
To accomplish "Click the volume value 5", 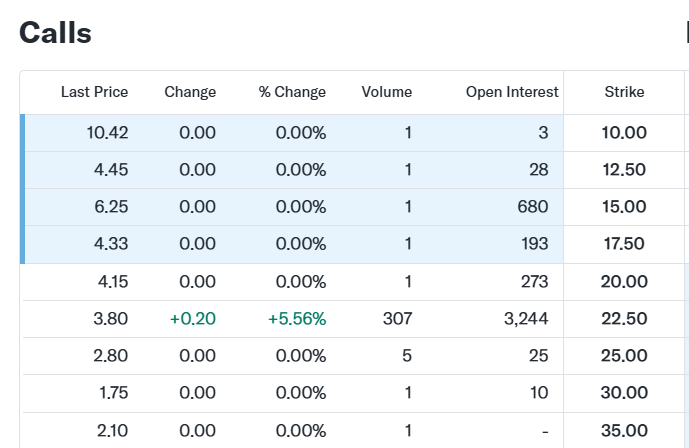I will 407,355.
